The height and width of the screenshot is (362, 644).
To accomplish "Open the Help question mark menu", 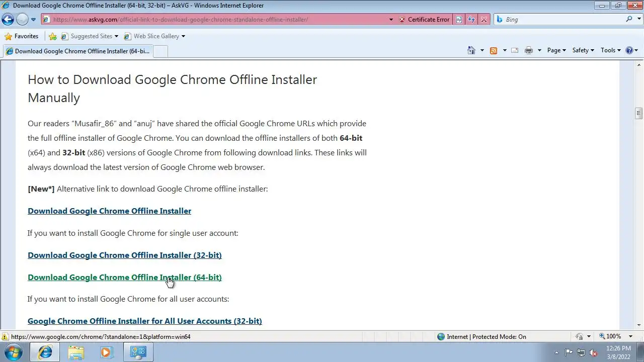I will click(x=631, y=50).
